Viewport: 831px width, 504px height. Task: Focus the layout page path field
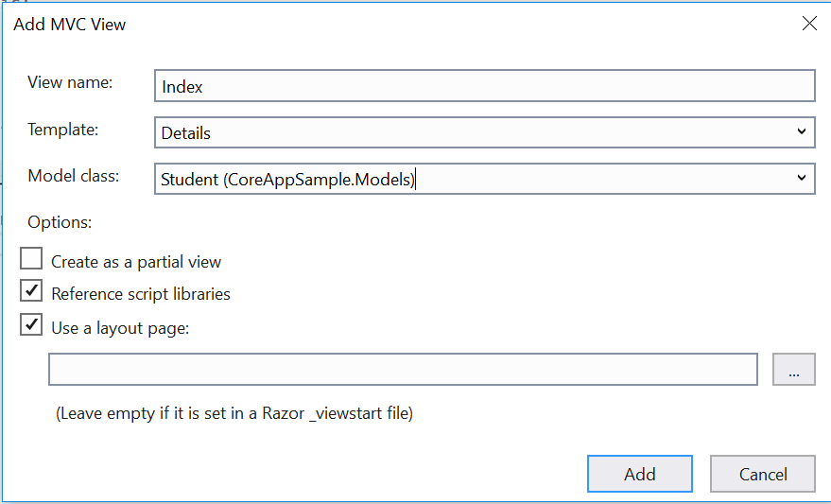click(x=403, y=370)
